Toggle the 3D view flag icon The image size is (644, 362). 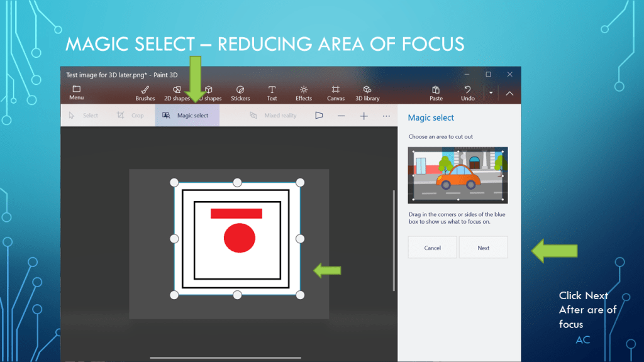click(319, 116)
